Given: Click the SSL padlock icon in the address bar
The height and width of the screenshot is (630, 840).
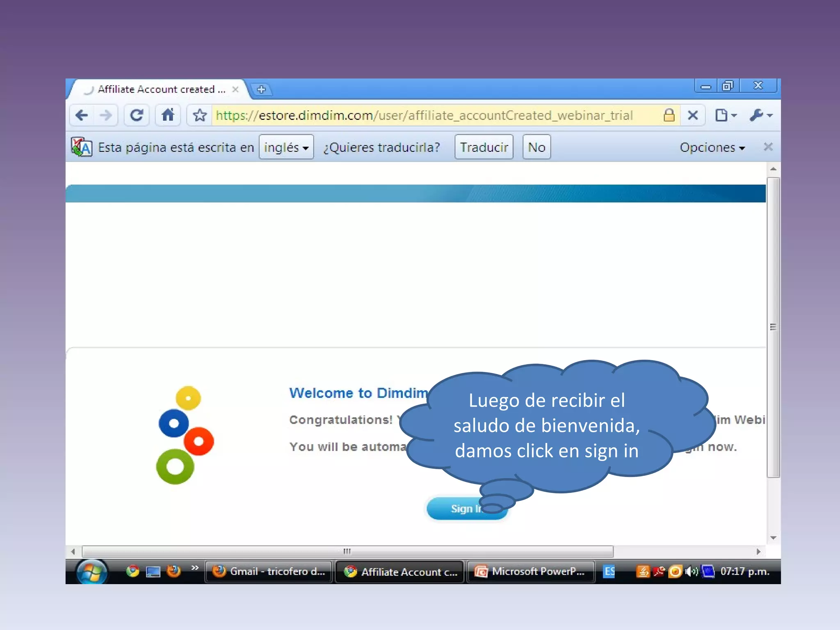Looking at the screenshot, I should pos(669,115).
